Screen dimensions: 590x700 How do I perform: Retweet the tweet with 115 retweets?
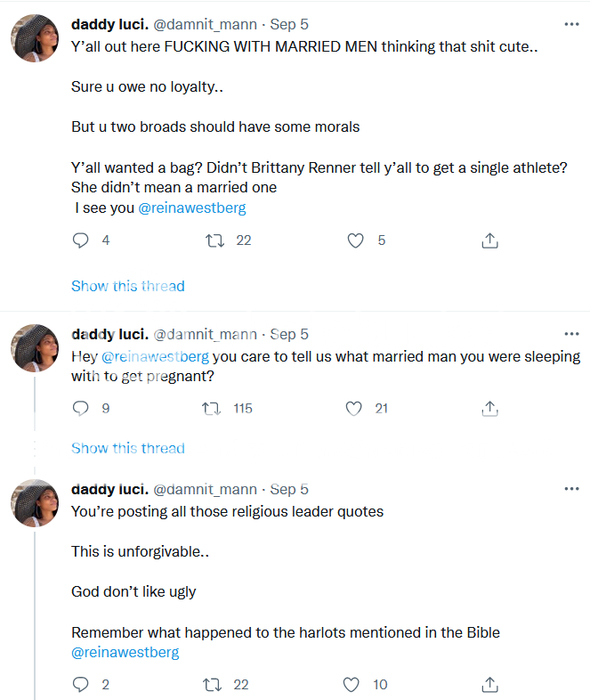point(212,408)
